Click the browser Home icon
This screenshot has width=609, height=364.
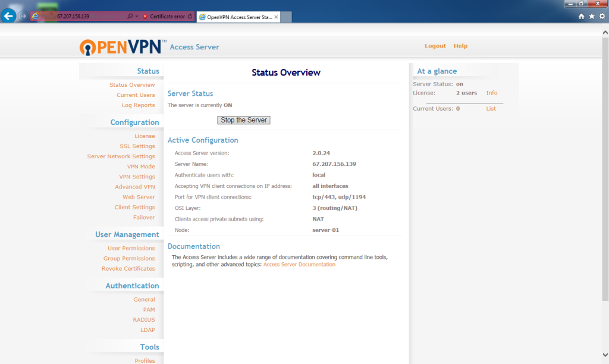(581, 16)
